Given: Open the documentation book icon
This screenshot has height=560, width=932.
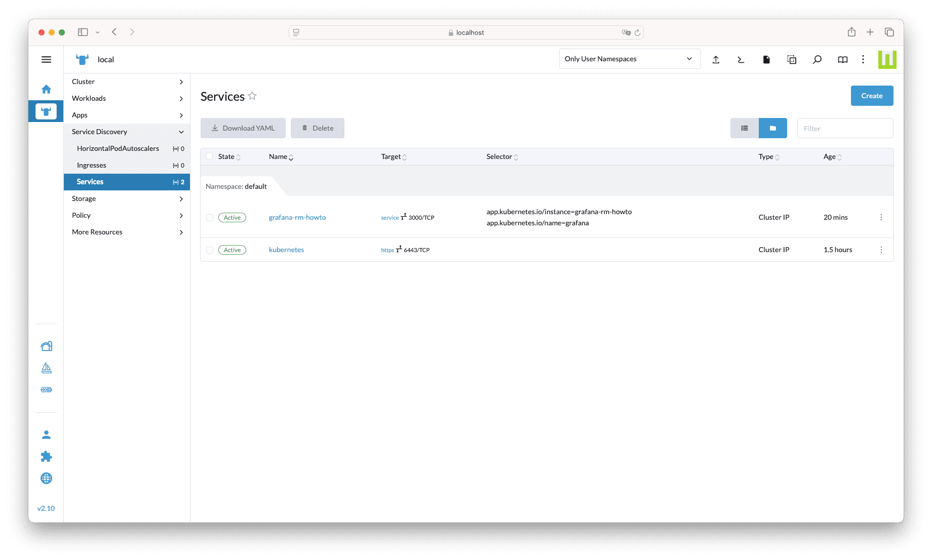Looking at the screenshot, I should [x=842, y=59].
